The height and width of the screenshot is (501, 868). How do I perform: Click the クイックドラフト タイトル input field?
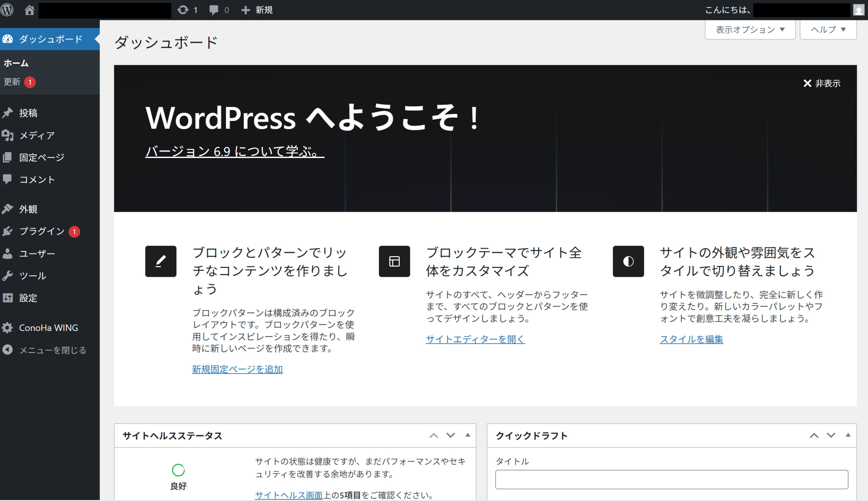tap(671, 479)
